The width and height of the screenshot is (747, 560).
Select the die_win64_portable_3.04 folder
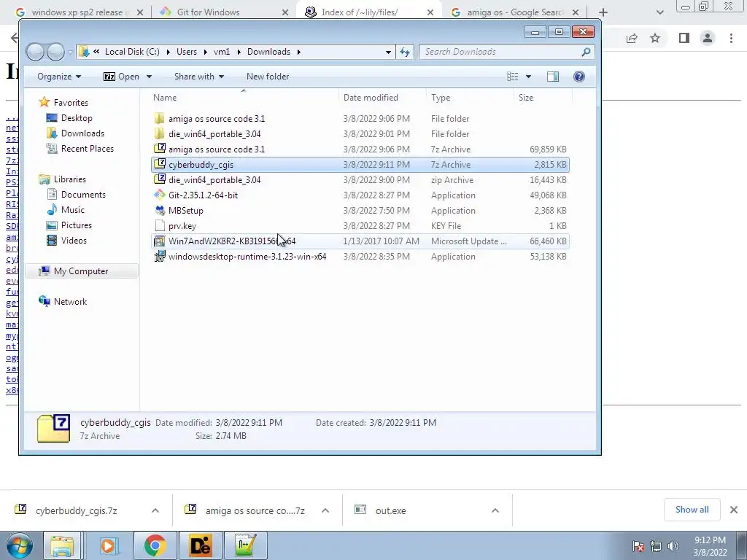click(x=360, y=134)
